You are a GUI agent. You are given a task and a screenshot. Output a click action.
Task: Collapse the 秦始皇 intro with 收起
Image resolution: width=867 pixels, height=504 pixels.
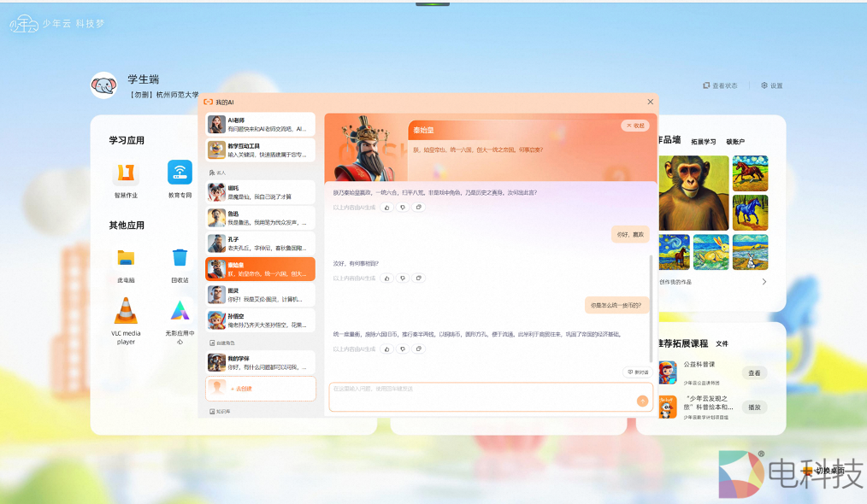pyautogui.click(x=635, y=126)
